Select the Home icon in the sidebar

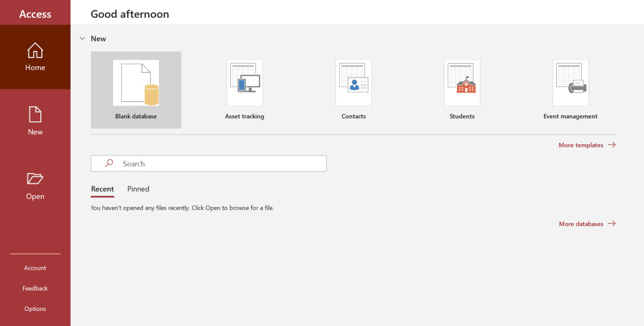35,56
